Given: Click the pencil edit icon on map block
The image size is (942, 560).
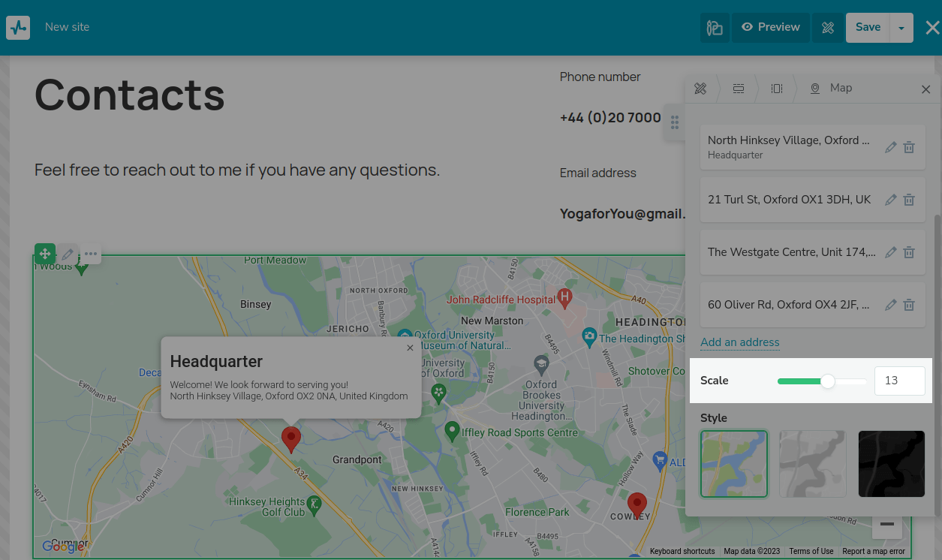Looking at the screenshot, I should coord(68,254).
